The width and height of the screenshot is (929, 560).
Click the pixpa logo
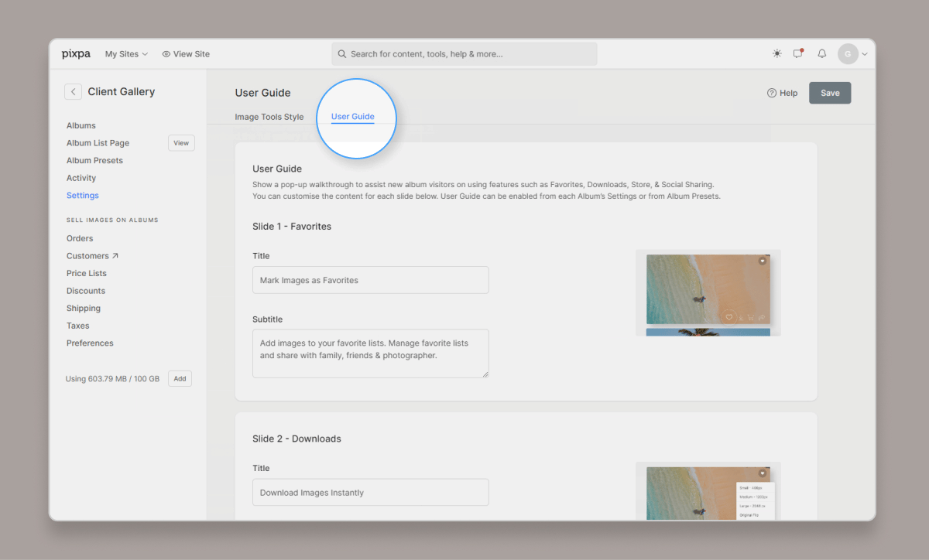[76, 54]
